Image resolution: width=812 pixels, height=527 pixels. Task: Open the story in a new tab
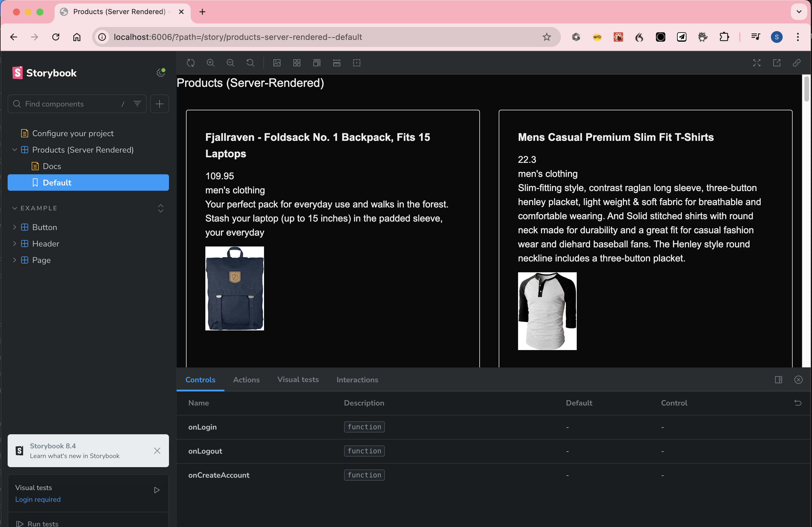pyautogui.click(x=777, y=63)
